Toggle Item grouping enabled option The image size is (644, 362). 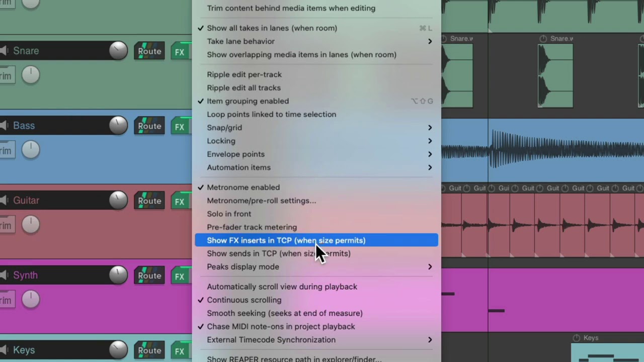[316, 101]
